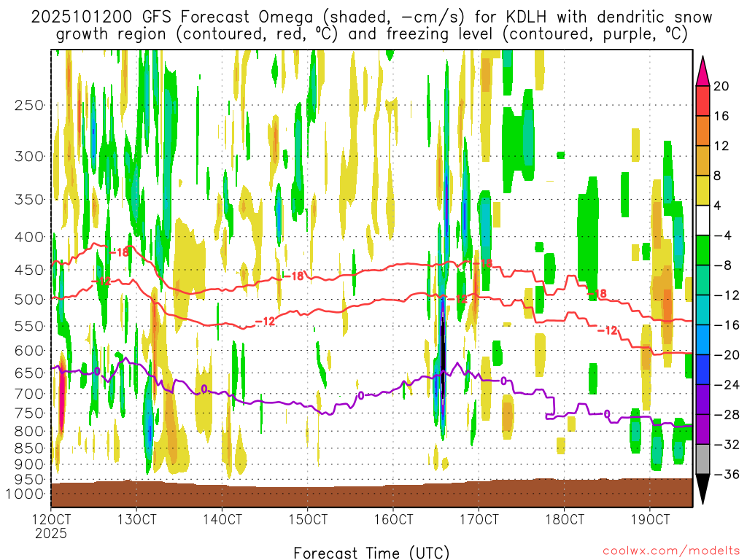Click the red color swatch below 20
Screen dimensions: 747x560
703,101
